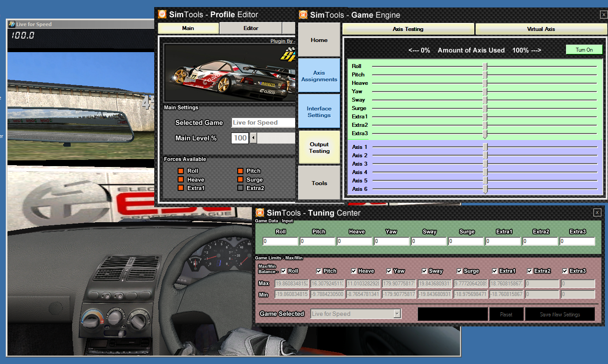Open Axis Assignments in Game Engine sidebar
Image resolution: width=608 pixels, height=364 pixels.
coord(319,76)
